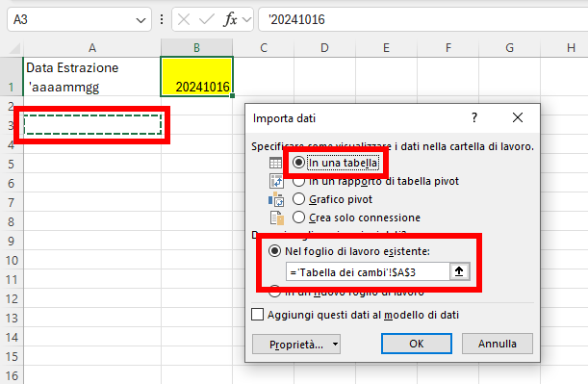Open the Proprietà dropdown arrow
The height and width of the screenshot is (384, 588).
335,344
